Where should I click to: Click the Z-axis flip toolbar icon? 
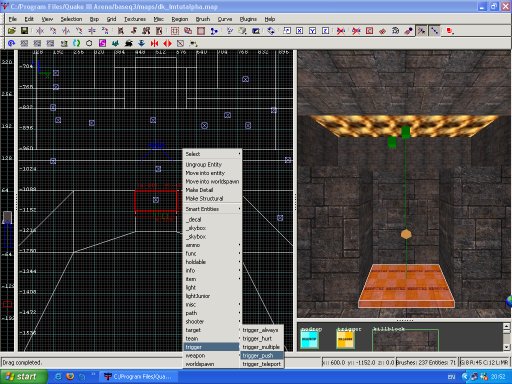click(92, 31)
